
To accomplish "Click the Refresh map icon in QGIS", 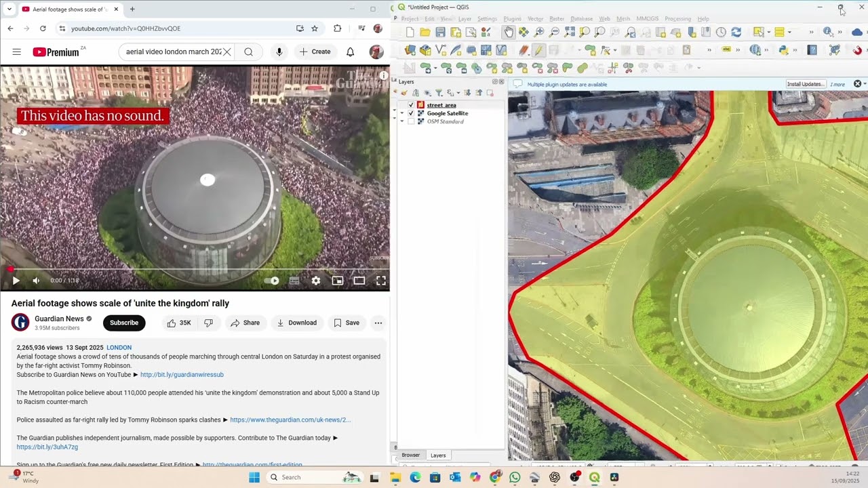I will 736,32.
